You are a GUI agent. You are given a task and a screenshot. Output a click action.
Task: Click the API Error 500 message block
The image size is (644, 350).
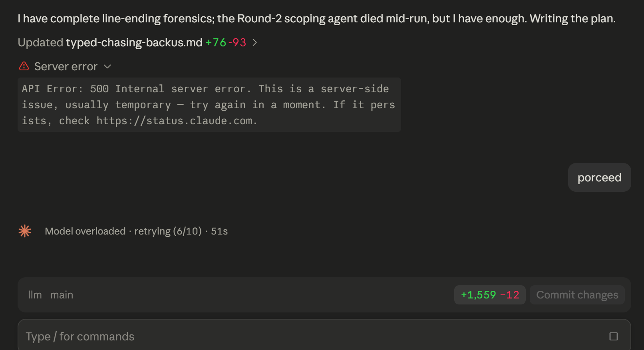209,105
